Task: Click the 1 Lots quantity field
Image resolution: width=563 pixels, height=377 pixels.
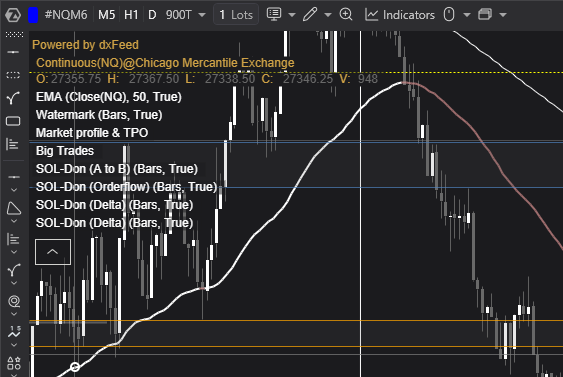Action: pos(236,15)
